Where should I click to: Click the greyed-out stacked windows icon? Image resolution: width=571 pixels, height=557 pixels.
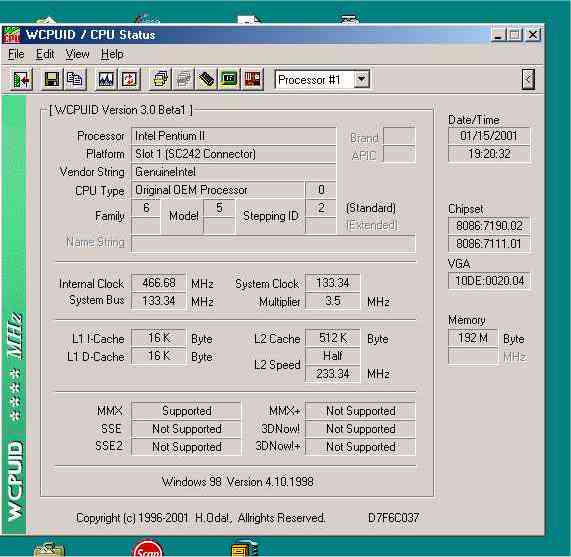[183, 79]
